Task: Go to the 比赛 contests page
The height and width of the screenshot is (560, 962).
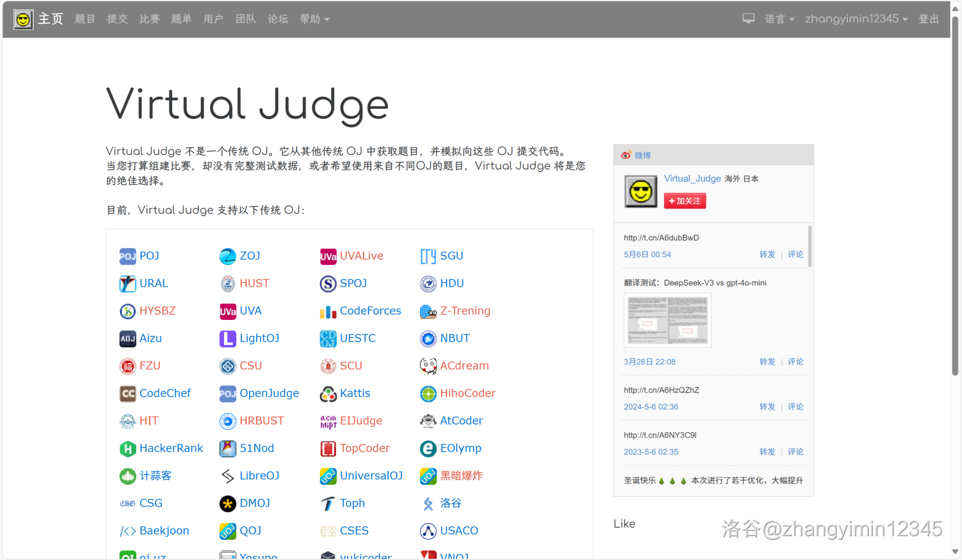Action: pos(149,19)
